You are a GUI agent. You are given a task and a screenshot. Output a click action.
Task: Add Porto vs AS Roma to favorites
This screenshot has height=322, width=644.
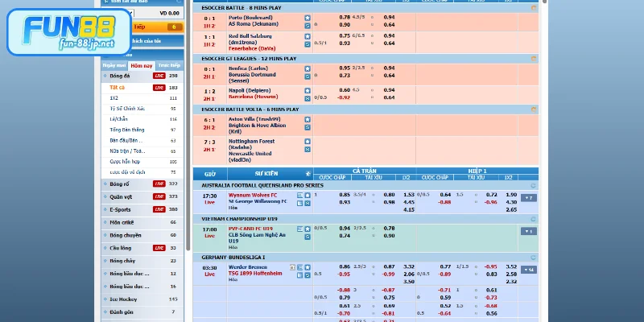[x=307, y=17]
